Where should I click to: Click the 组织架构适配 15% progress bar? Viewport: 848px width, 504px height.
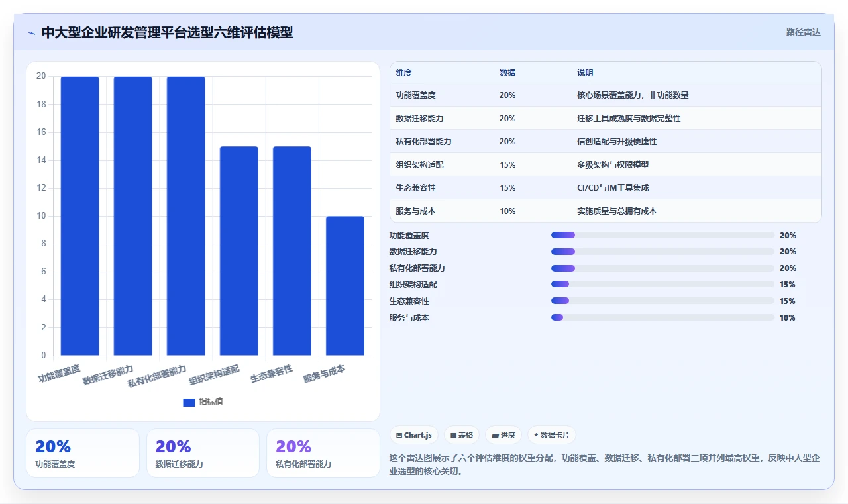tap(662, 285)
